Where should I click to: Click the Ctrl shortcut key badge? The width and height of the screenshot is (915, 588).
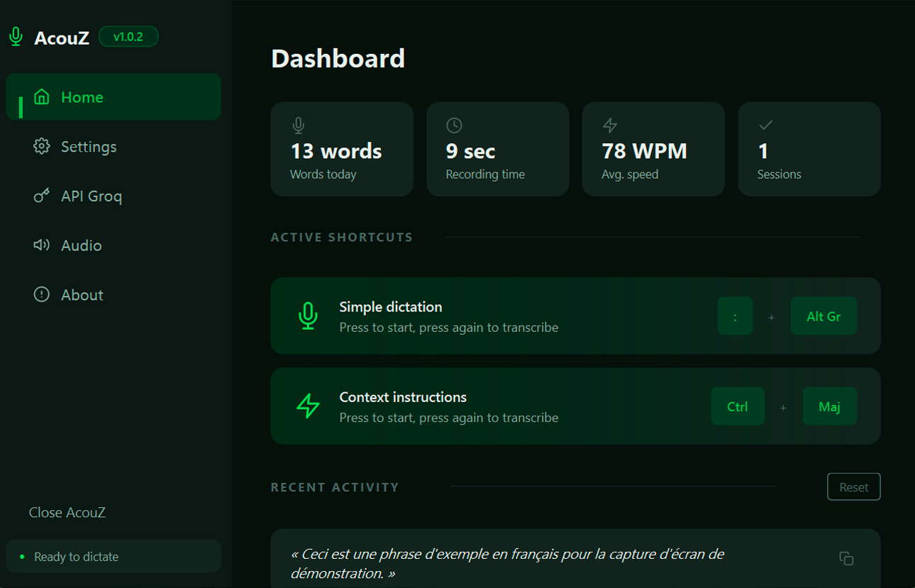click(x=738, y=406)
